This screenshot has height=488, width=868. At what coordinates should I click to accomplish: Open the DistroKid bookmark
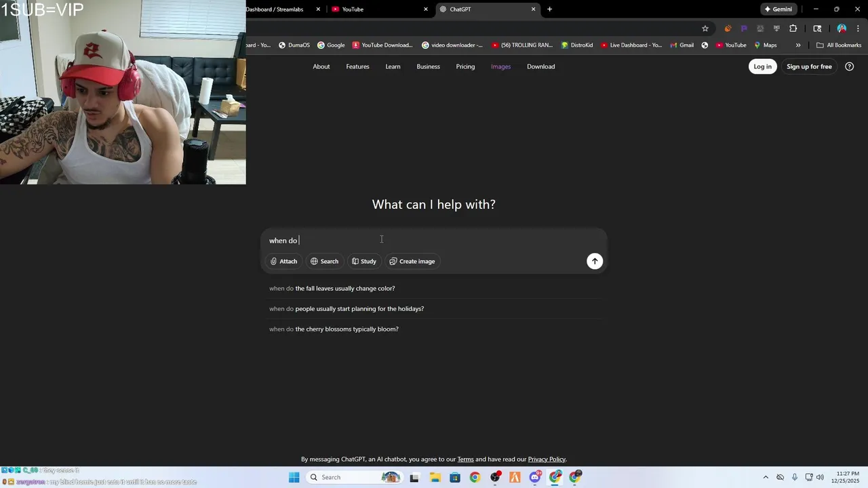pos(577,45)
